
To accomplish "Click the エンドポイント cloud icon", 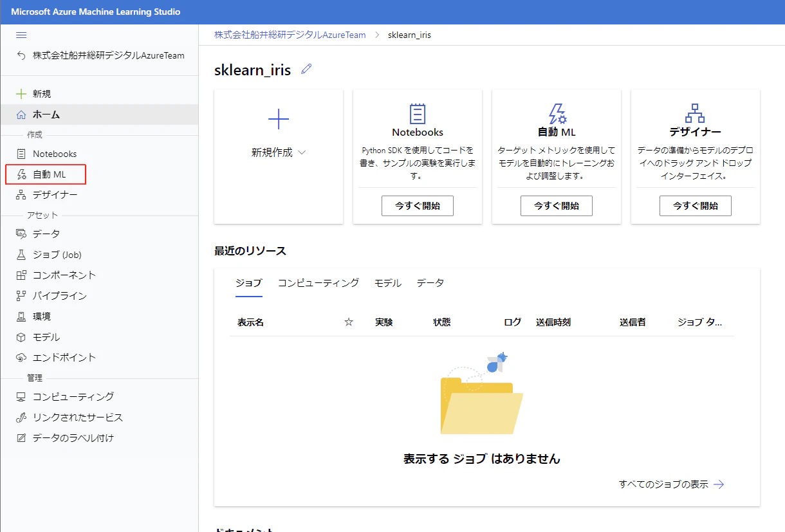I will tap(21, 358).
